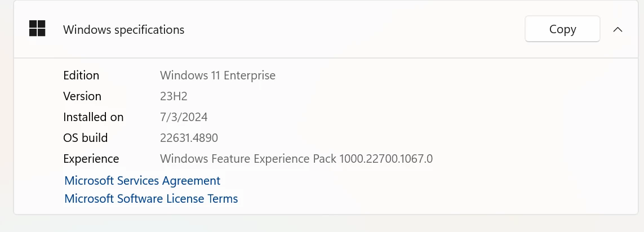Click the word "Enterprise" in the edition value
Image resolution: width=644 pixels, height=232 pixels.
(250, 75)
